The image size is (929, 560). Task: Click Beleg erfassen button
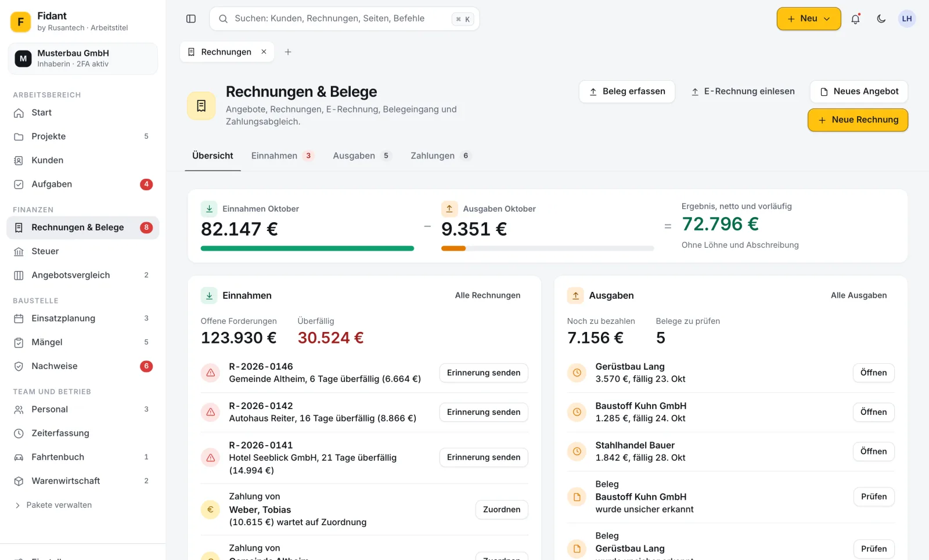[x=627, y=92]
